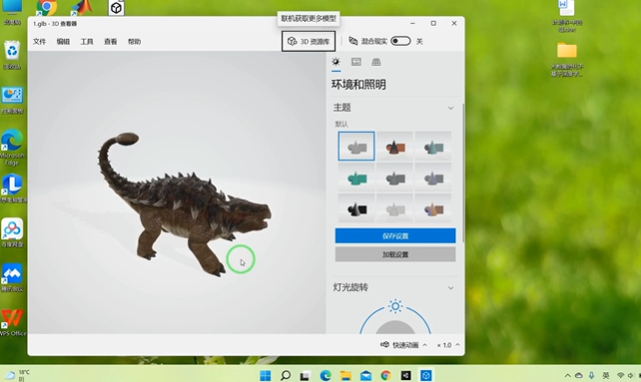641x382 pixels.
Task: Select the Word document on the desktop
Action: point(567,16)
